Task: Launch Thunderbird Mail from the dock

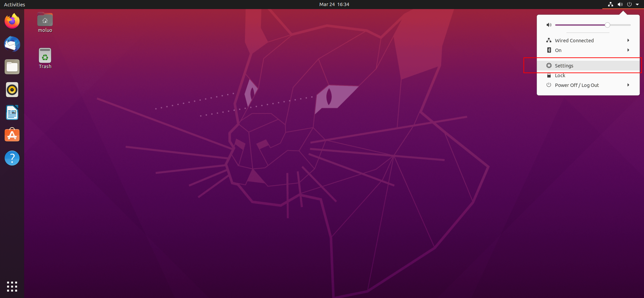Action: [x=12, y=44]
